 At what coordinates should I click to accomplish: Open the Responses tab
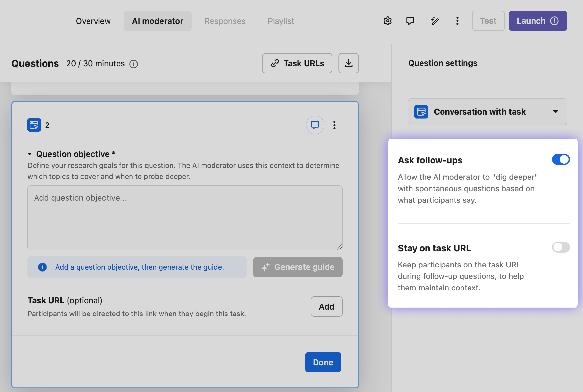(x=225, y=21)
